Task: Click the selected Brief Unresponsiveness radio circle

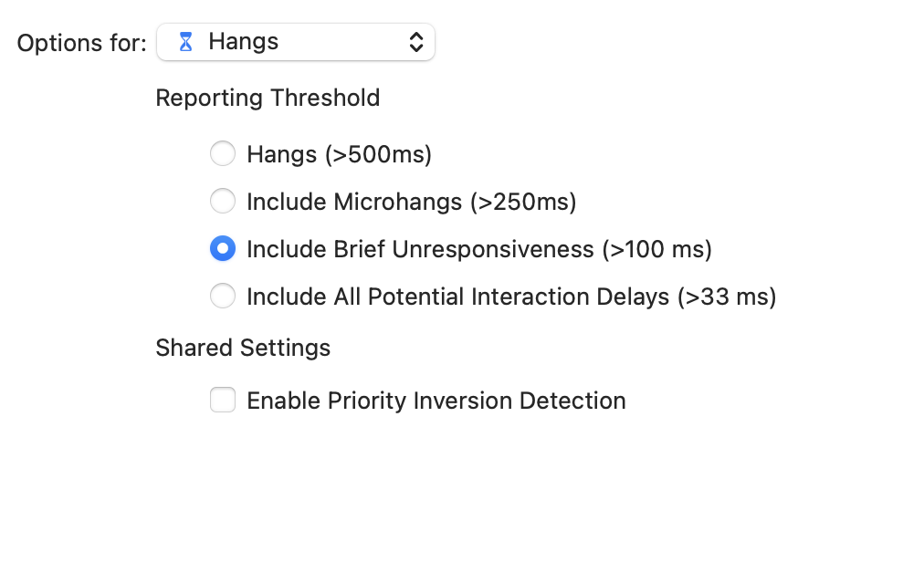Action: coord(223,248)
